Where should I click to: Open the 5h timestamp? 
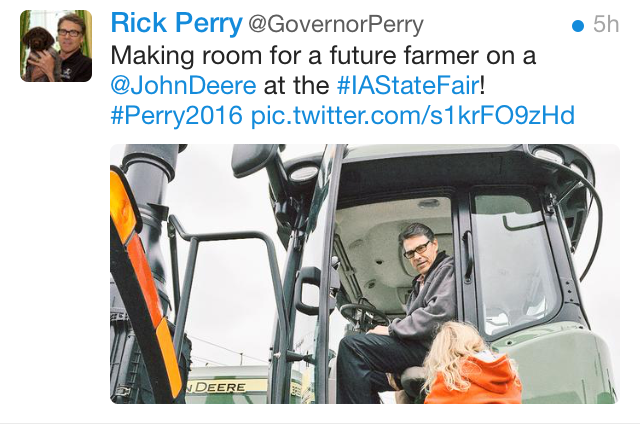tap(606, 24)
